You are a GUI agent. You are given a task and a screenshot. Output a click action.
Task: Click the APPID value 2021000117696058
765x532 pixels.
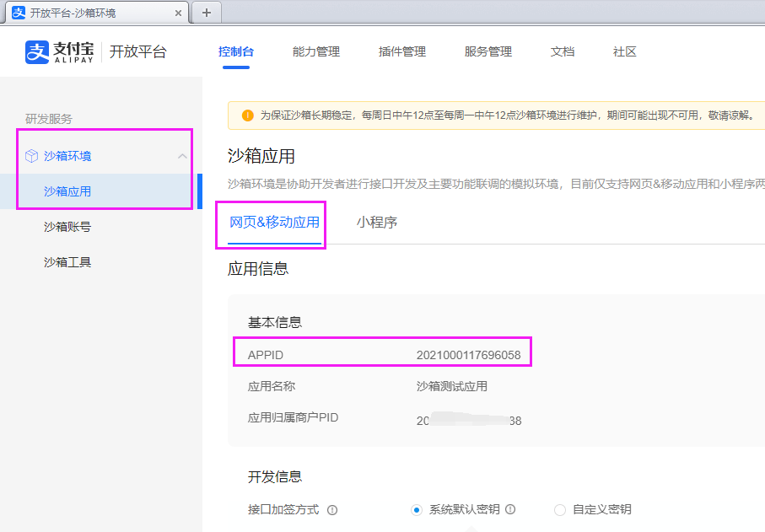click(468, 355)
